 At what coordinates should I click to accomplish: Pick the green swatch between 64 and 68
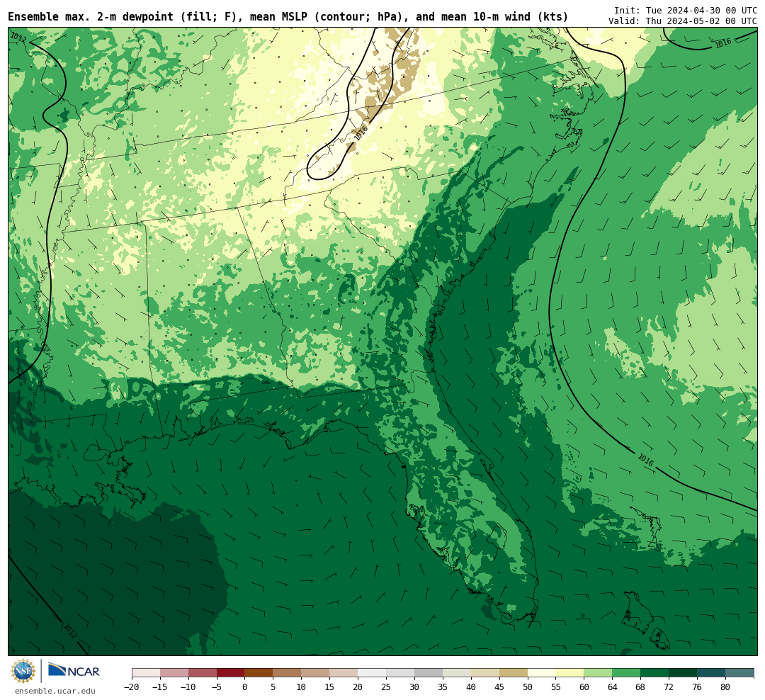point(627,673)
